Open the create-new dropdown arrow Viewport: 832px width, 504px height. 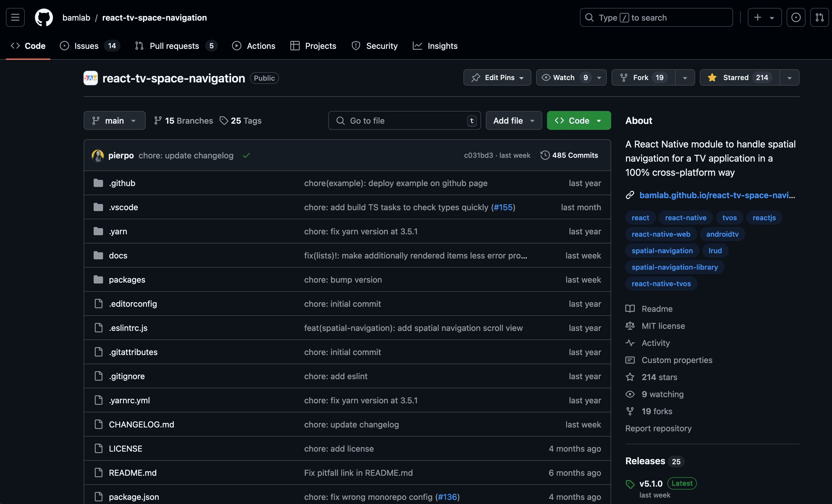772,18
